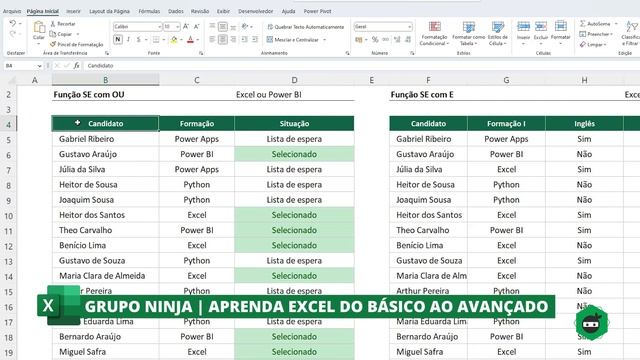
Task: Open the Geral number format dropdown
Action: click(x=409, y=27)
